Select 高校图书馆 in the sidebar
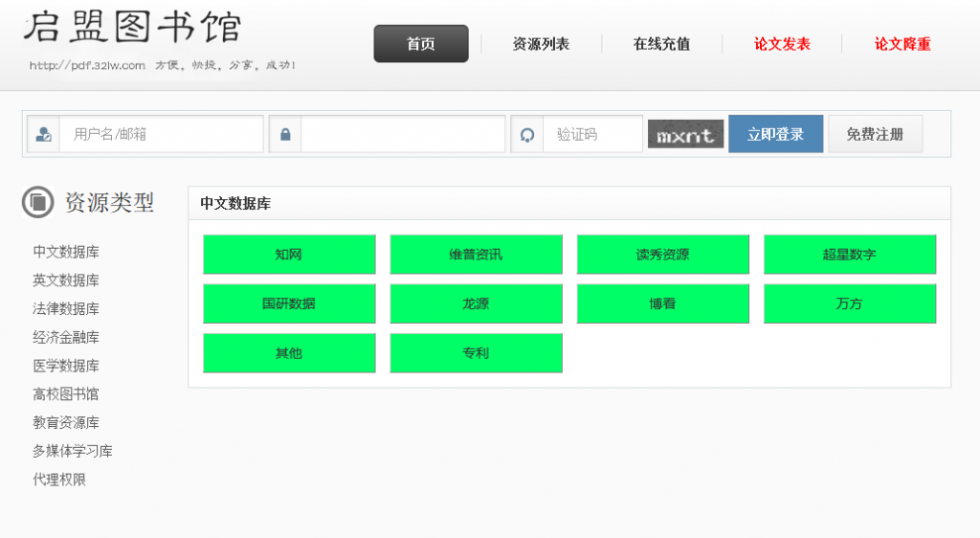 (66, 394)
